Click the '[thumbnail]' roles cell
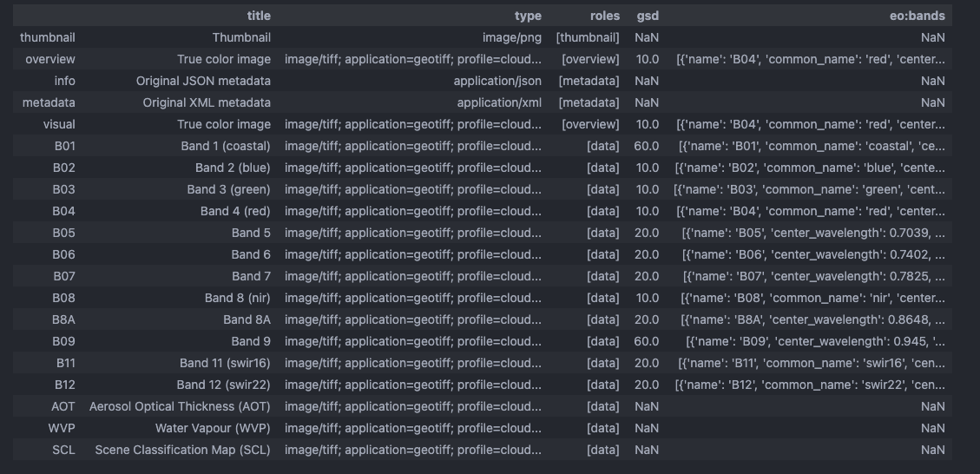980x474 pixels. [588, 37]
